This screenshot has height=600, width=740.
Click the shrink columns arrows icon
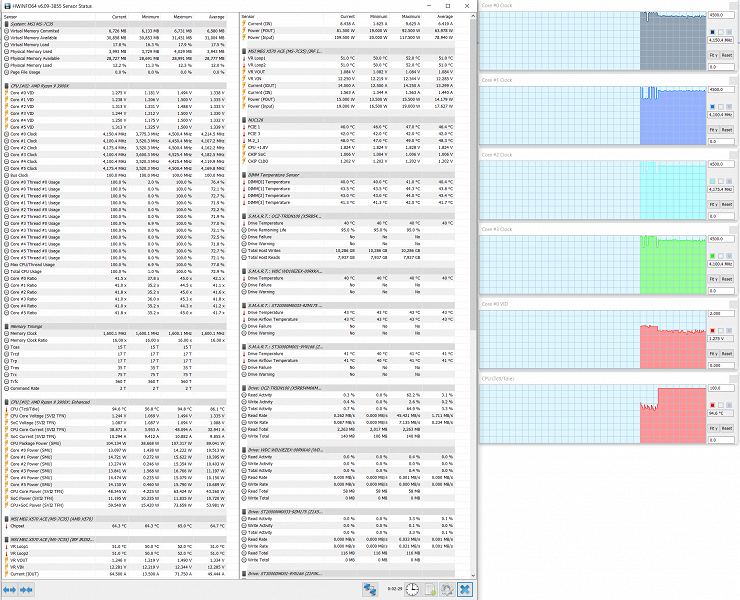26,590
